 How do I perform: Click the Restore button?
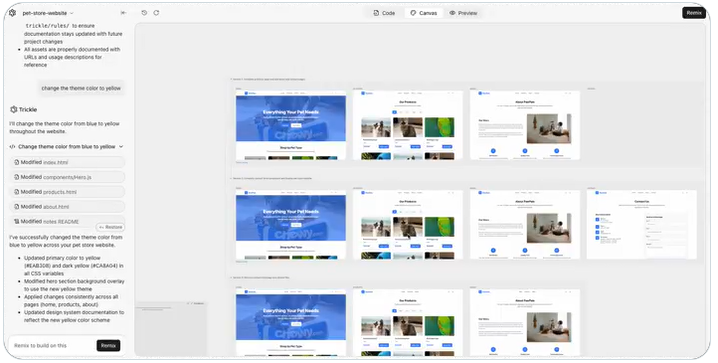click(x=110, y=227)
